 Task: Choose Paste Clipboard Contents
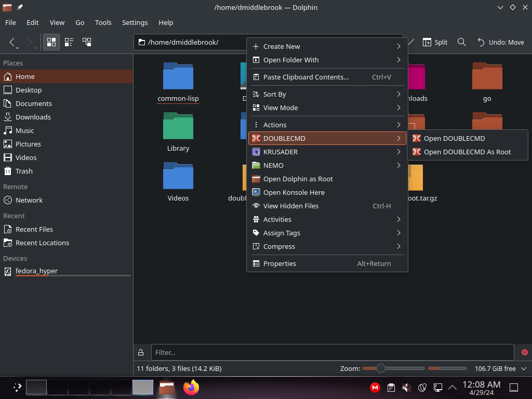[x=327, y=77]
